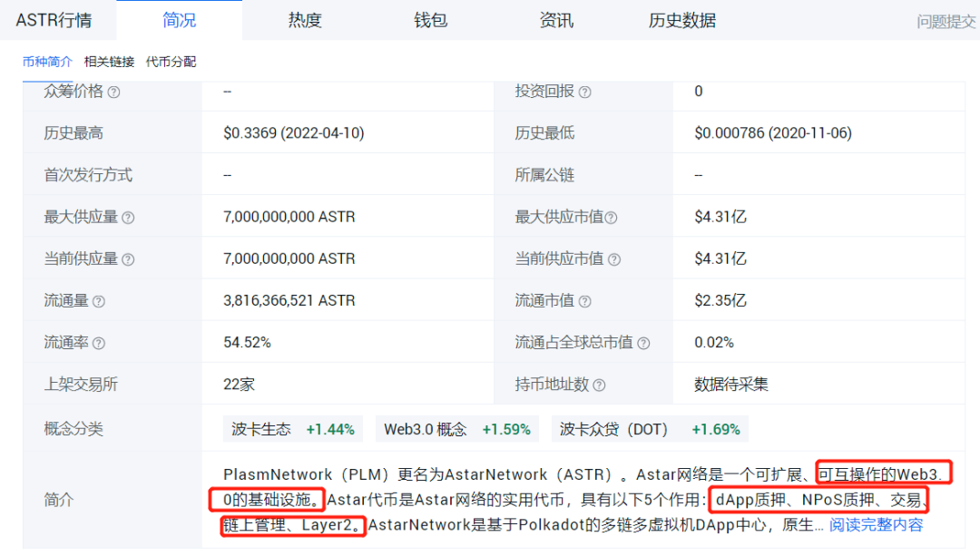Click the 概念分类 row label

(73, 428)
